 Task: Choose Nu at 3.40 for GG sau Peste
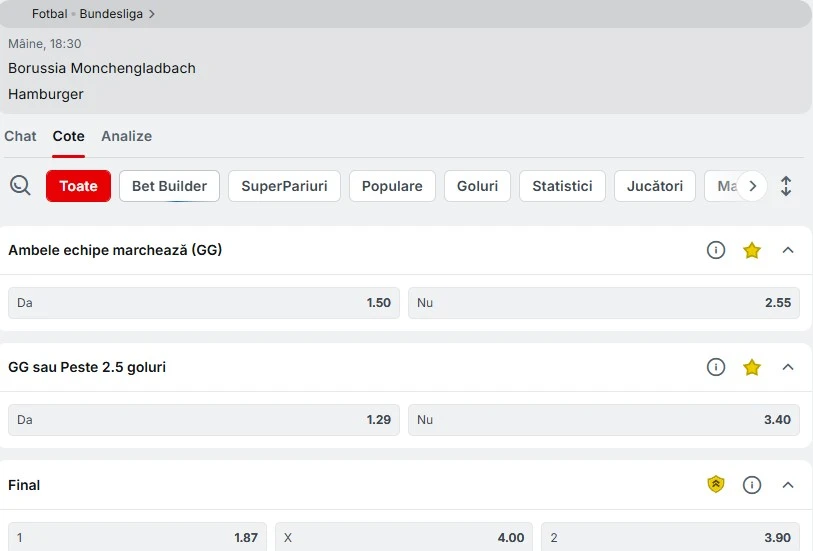coord(604,420)
